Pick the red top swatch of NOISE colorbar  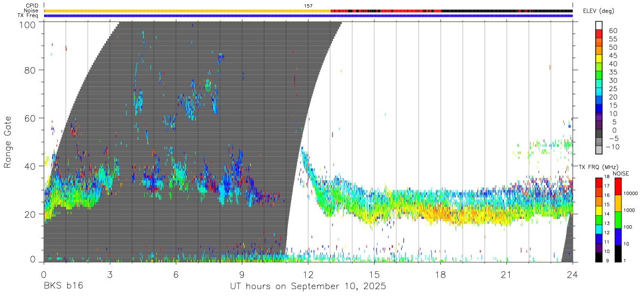tap(618, 186)
